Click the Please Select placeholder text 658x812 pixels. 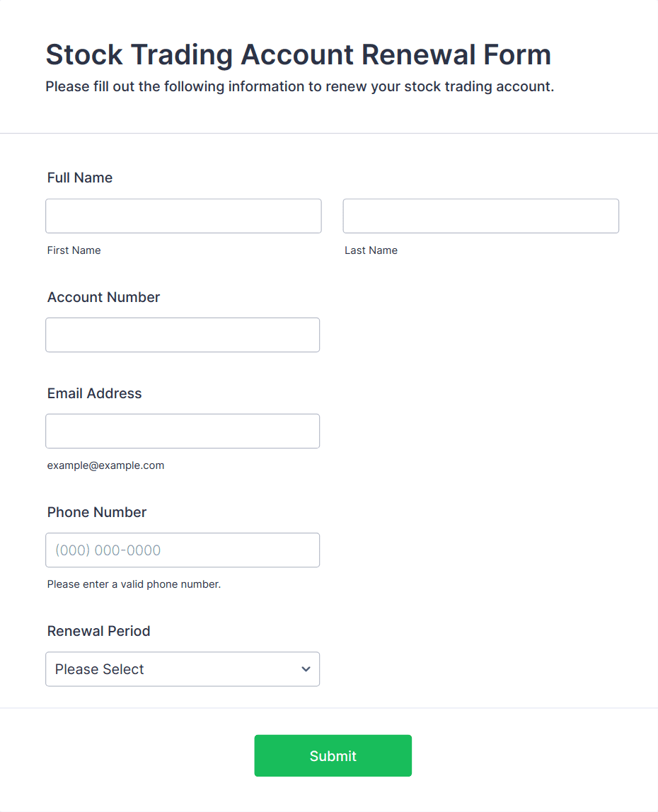coord(100,669)
